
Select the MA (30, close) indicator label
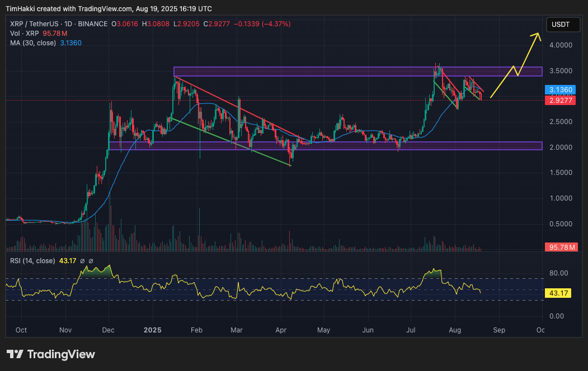pyautogui.click(x=32, y=43)
